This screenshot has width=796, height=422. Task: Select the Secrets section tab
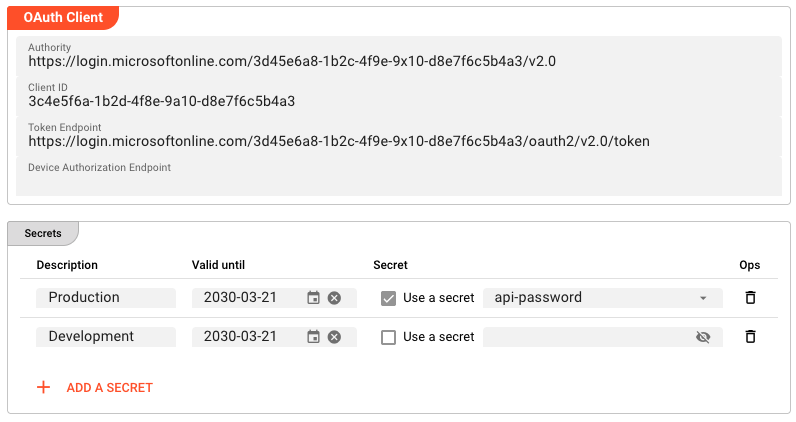coord(43,233)
